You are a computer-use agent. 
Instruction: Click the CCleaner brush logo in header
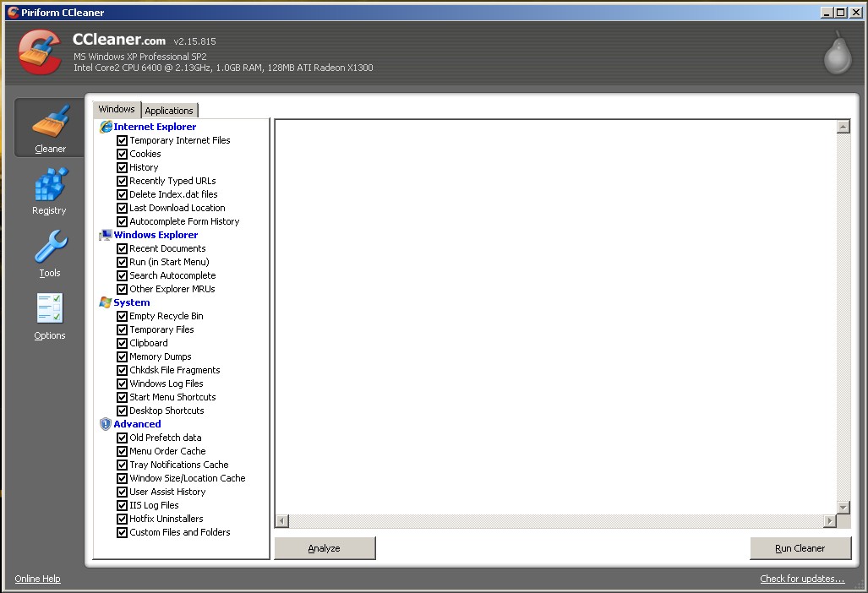point(40,52)
